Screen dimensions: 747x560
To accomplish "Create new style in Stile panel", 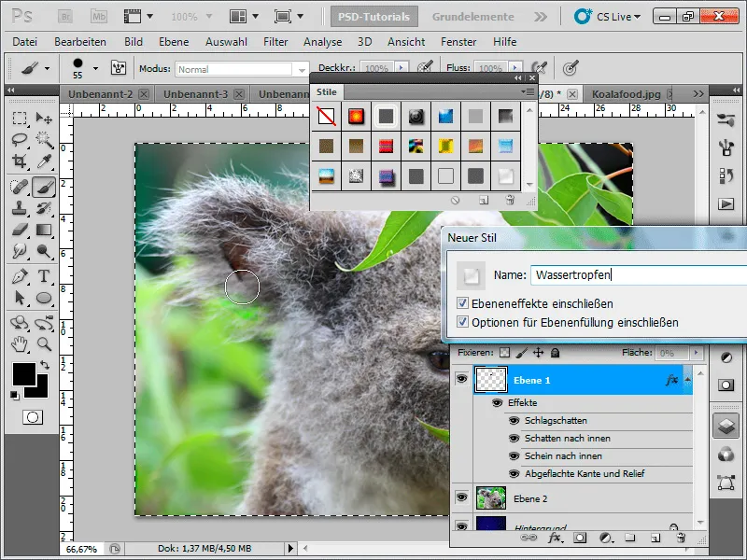I will coord(484,200).
